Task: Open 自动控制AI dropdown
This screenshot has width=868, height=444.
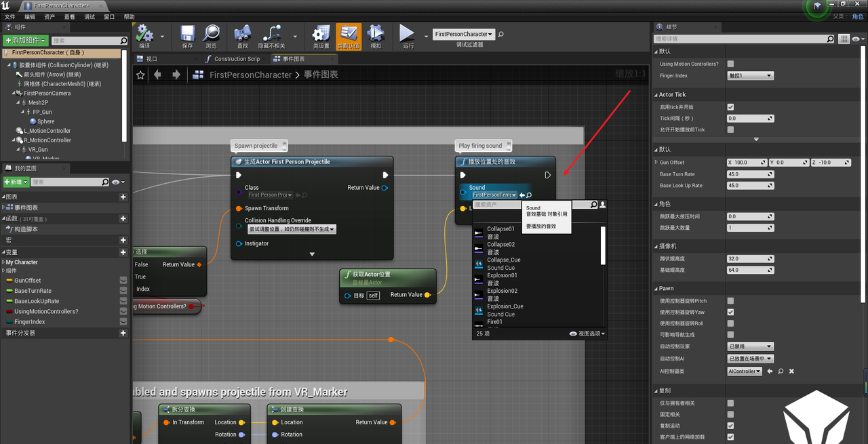Action: (x=750, y=359)
